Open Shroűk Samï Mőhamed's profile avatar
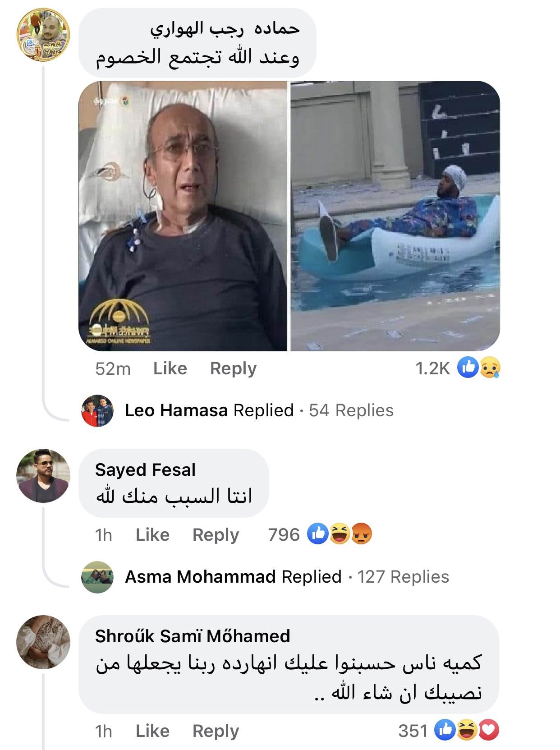The image size is (560, 750). (x=43, y=642)
